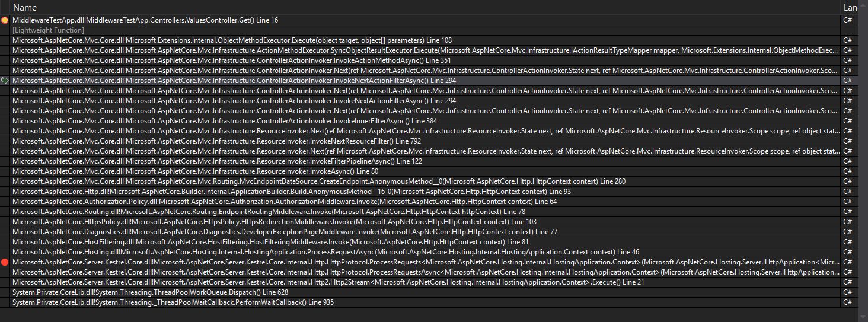
Task: Select the AuthorizationMiddleware.Invoke Line 64 frame
Action: click(x=285, y=202)
